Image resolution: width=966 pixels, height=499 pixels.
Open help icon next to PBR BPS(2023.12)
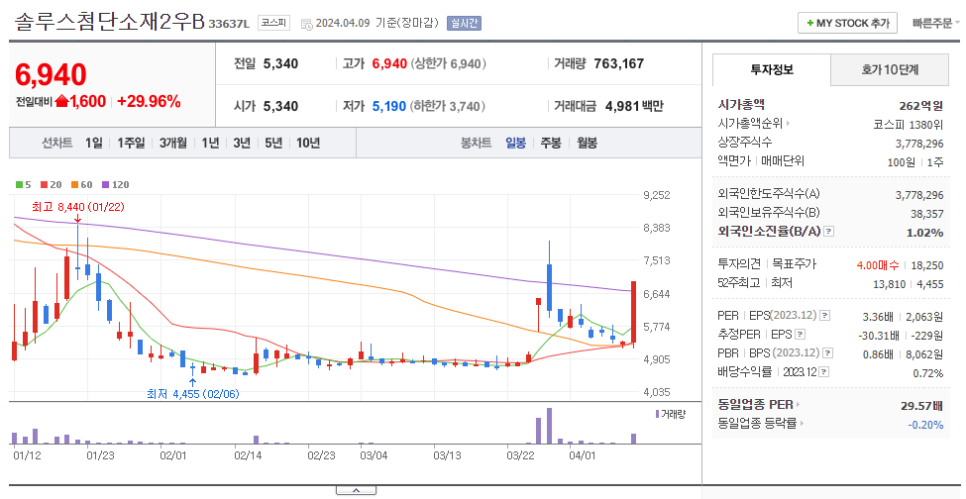[x=827, y=354]
